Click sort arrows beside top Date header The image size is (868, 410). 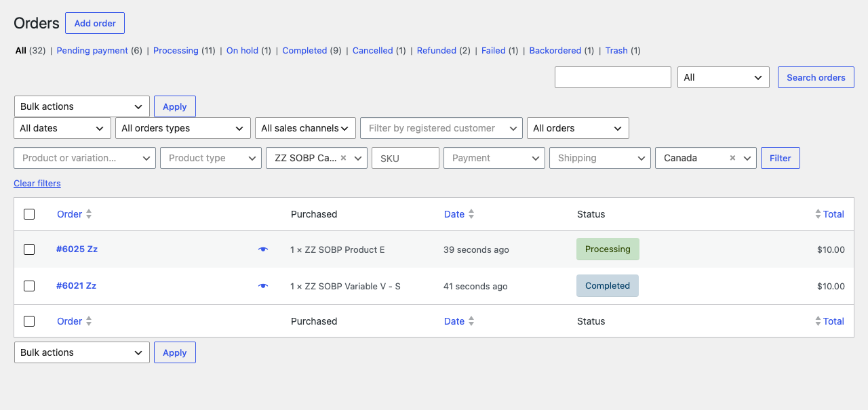click(471, 214)
